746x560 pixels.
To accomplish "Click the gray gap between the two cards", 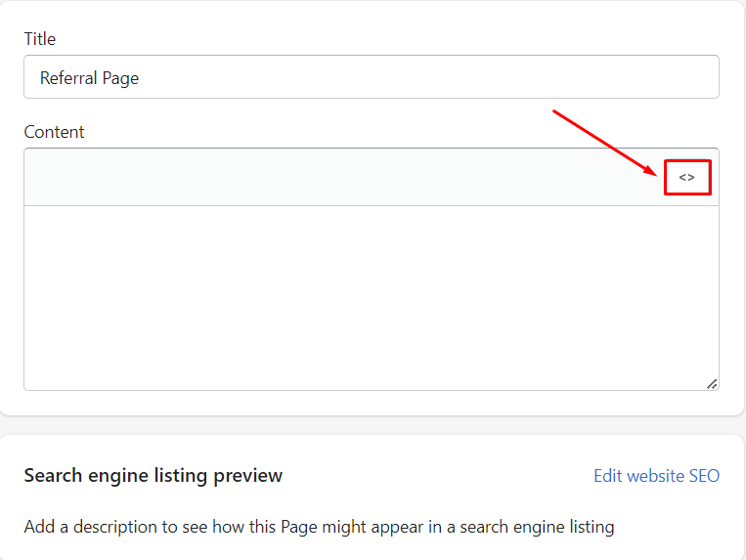I will 372,425.
